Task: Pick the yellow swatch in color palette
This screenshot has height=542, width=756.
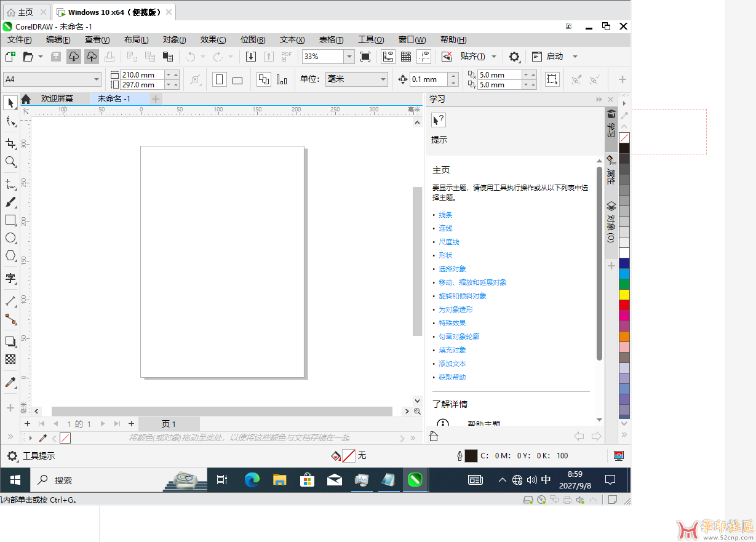Action: click(x=624, y=294)
